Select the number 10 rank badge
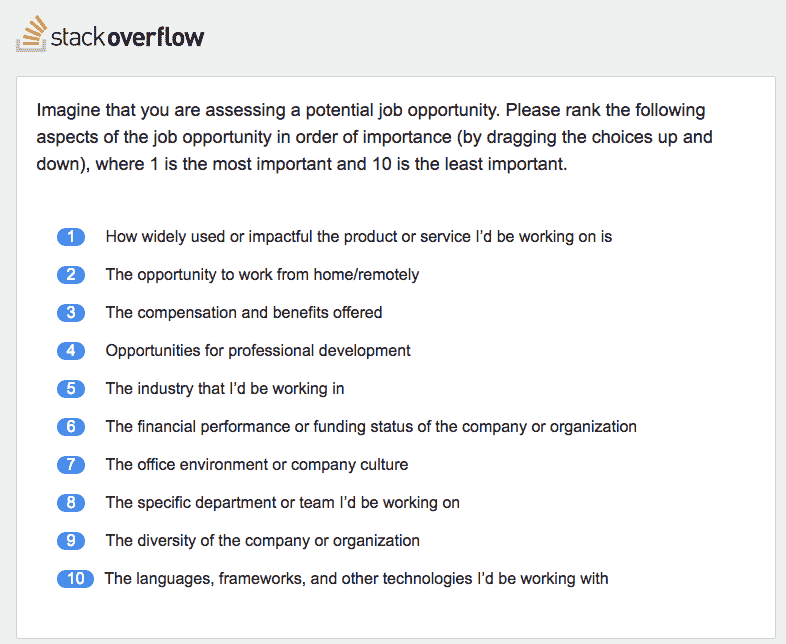786x644 pixels. click(x=75, y=579)
